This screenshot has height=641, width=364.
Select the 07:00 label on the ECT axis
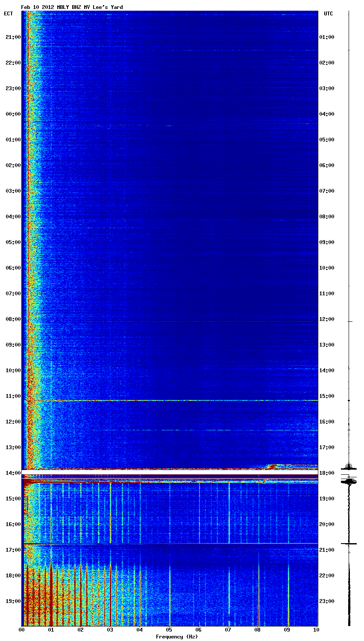click(x=13, y=294)
